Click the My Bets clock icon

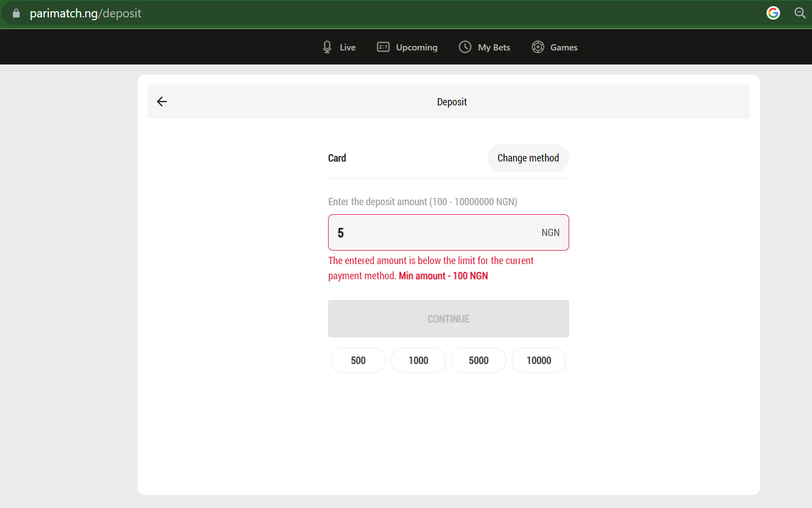point(465,47)
